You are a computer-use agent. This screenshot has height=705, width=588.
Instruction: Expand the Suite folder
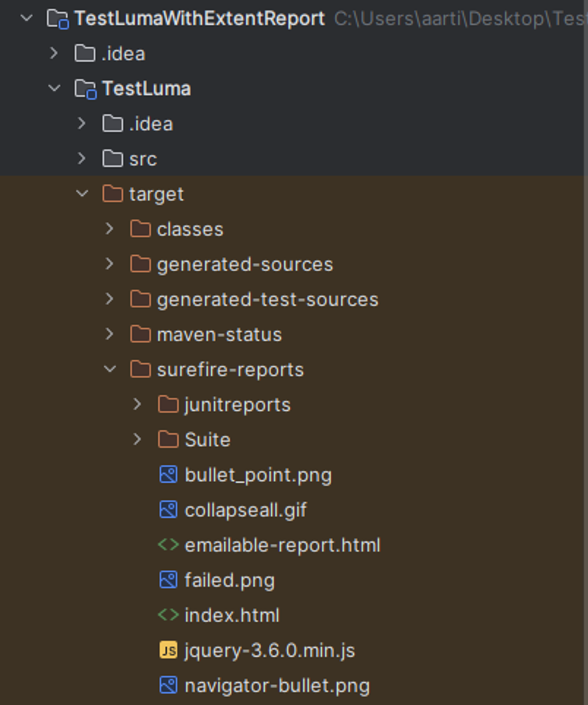point(137,440)
